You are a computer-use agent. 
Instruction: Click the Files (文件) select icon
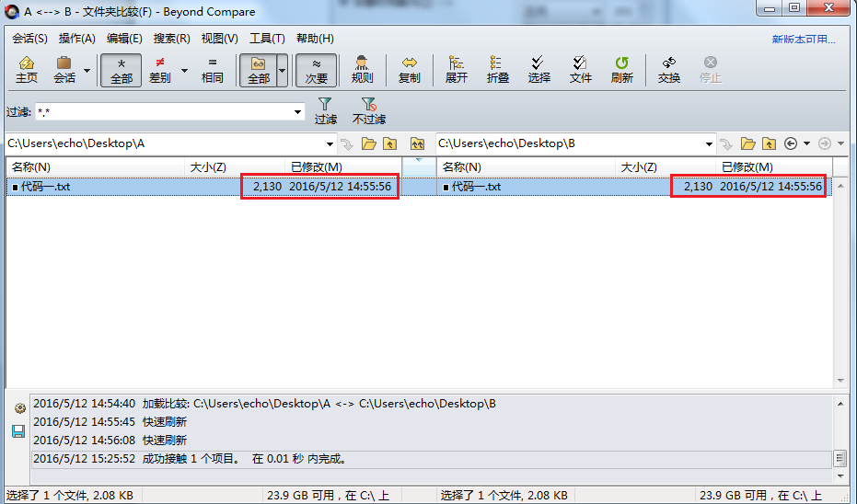581,70
